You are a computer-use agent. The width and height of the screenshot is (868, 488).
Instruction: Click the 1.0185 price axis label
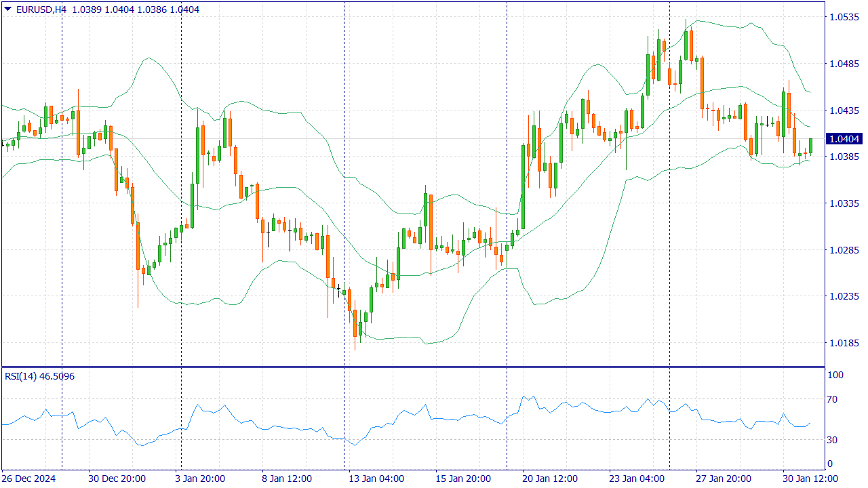pos(844,343)
